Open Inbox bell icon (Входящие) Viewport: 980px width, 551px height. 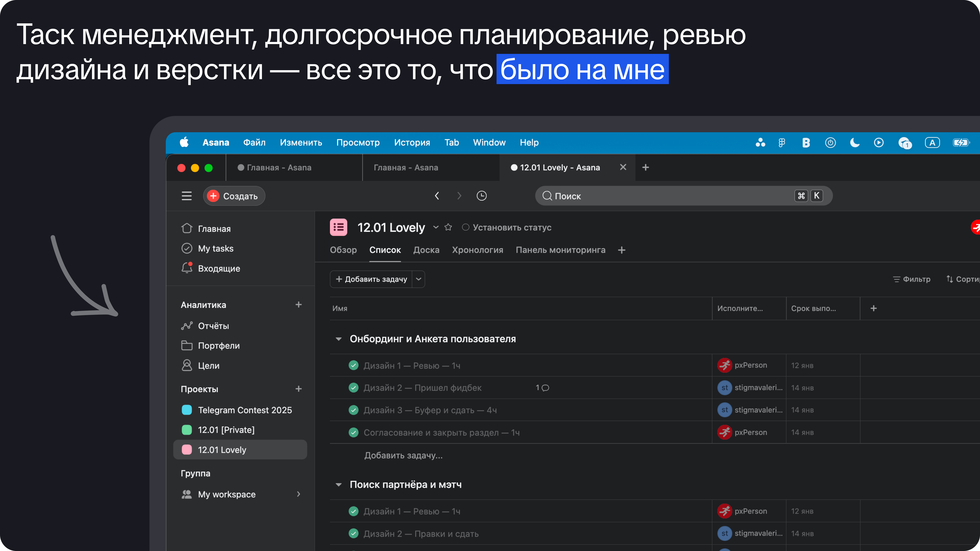(x=187, y=268)
